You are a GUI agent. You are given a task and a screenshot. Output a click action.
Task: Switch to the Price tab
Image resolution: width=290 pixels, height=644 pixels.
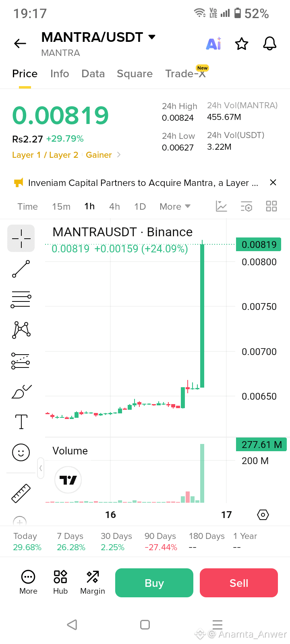click(25, 74)
